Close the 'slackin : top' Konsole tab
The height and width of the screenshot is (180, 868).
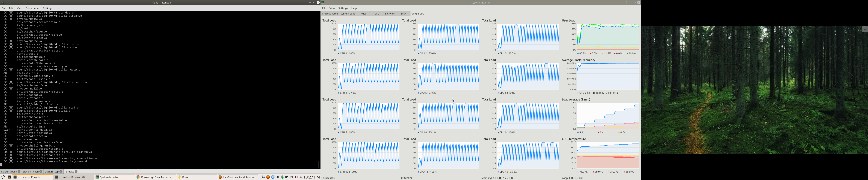(x=61, y=172)
